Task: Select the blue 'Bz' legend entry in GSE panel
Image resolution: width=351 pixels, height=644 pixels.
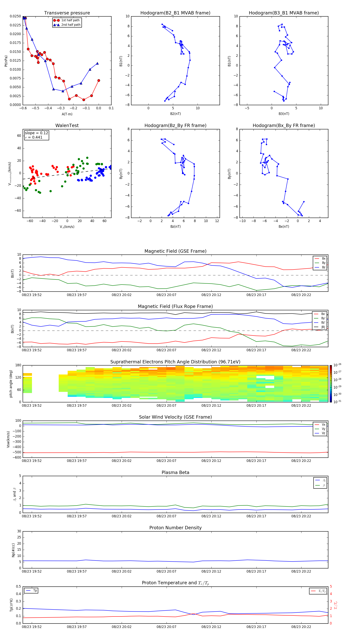Action: [320, 267]
